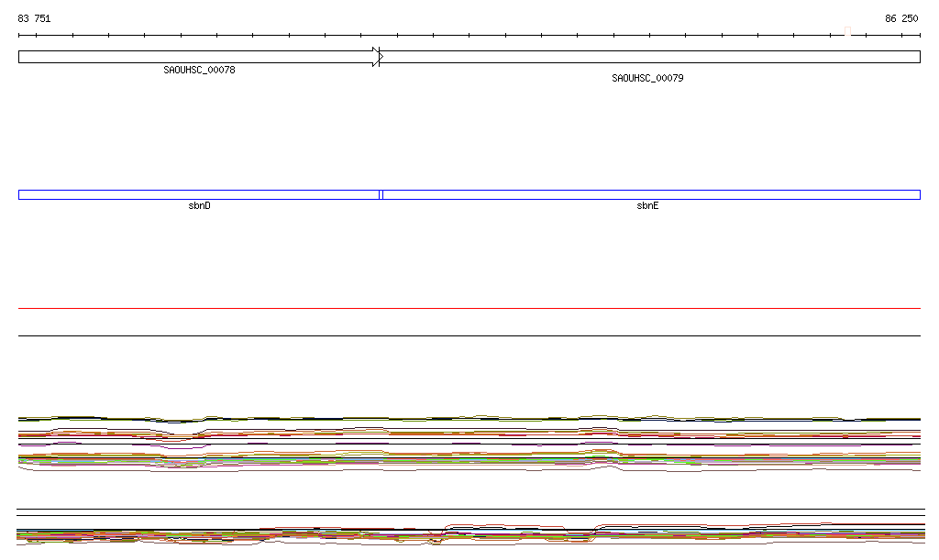Viewport: 939px width, 560px height.
Task: Click the narrow junction between sbnD and sbnE
Action: coord(381,194)
